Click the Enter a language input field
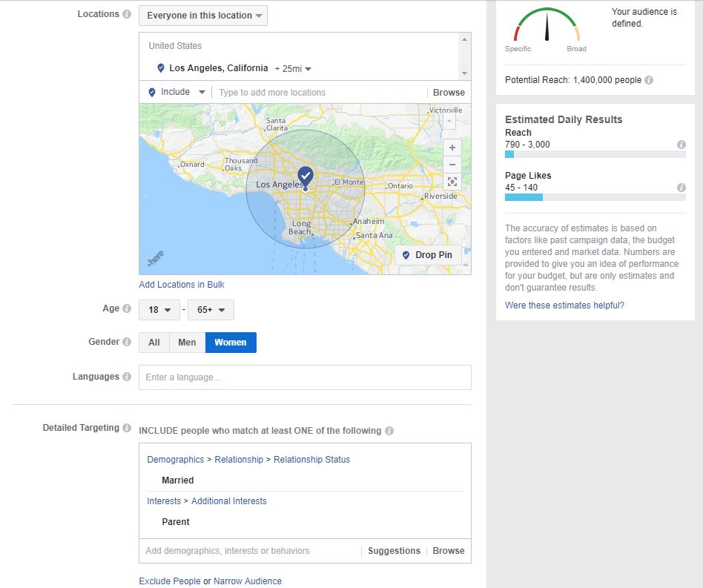The image size is (703, 588). tap(304, 377)
